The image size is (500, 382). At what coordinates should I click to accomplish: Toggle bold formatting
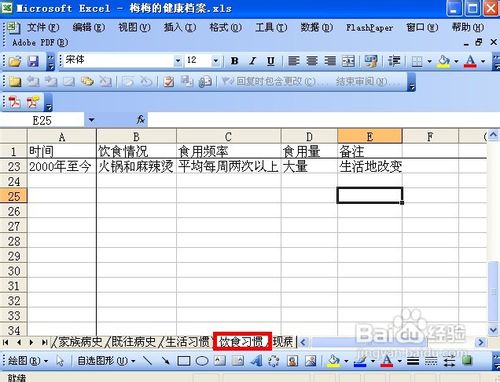click(x=235, y=61)
